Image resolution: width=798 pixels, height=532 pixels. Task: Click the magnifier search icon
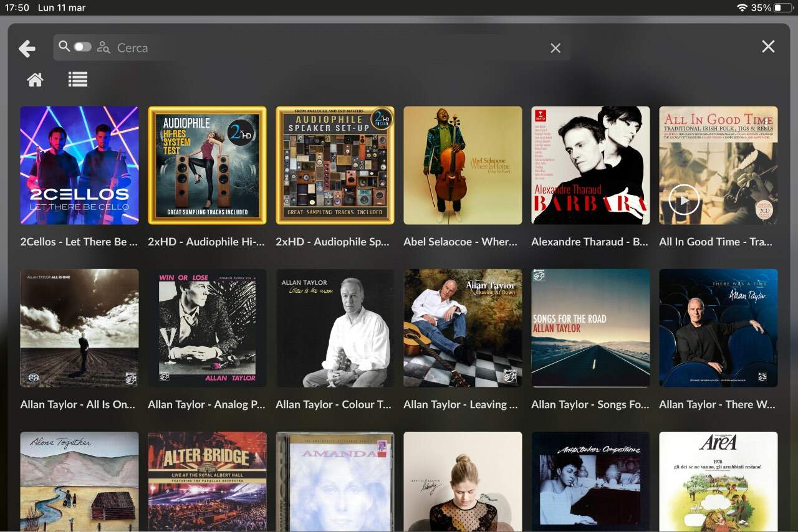[64, 47]
